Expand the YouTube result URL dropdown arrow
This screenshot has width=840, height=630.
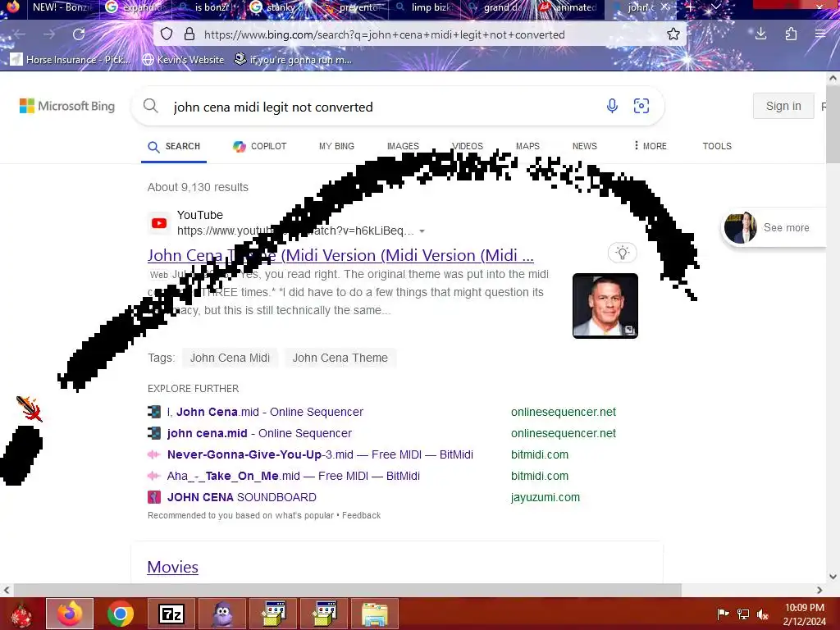point(422,231)
